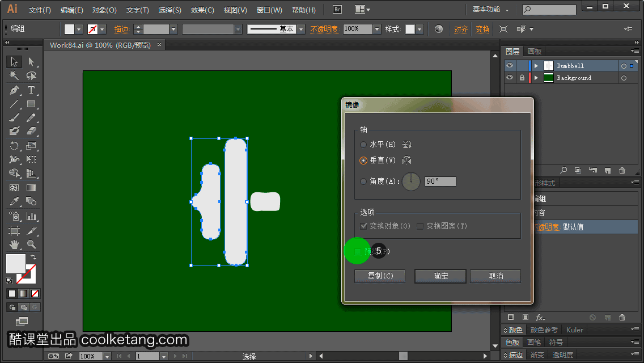Click the angle dial in Reflect dialog

[x=410, y=181]
